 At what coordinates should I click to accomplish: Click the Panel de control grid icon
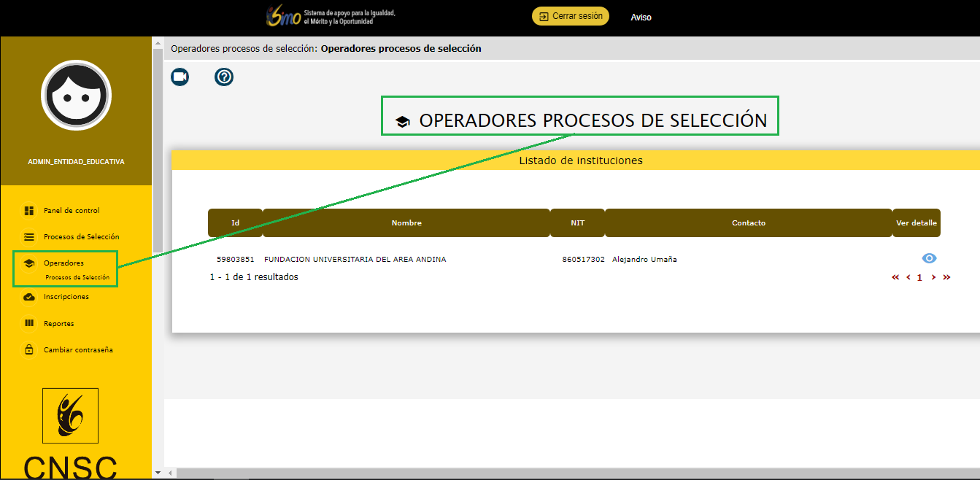(29, 211)
